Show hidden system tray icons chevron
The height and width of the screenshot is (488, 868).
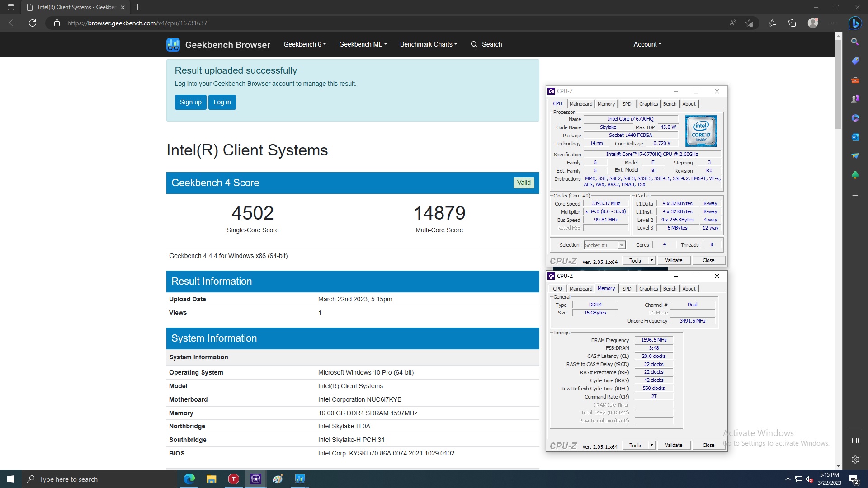(x=788, y=479)
